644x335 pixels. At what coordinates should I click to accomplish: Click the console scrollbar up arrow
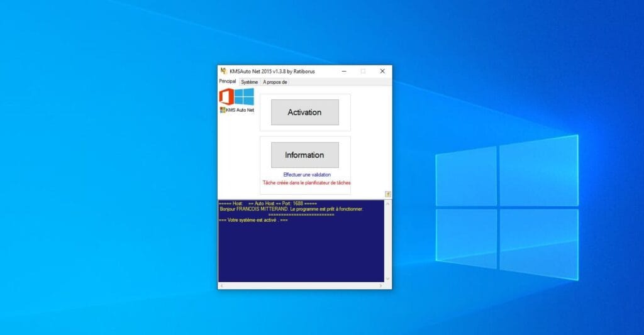click(x=388, y=204)
